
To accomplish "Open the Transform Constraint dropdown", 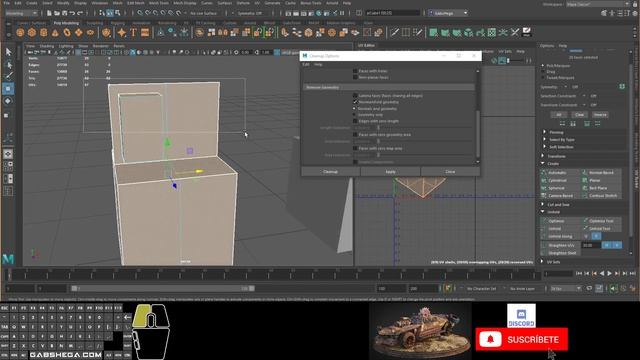I will coord(584,105).
